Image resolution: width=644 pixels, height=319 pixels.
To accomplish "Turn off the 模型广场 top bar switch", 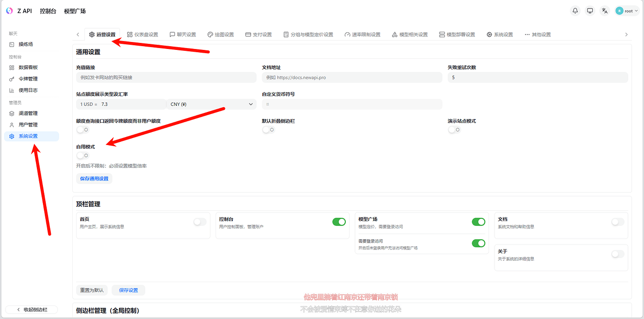I will (478, 222).
